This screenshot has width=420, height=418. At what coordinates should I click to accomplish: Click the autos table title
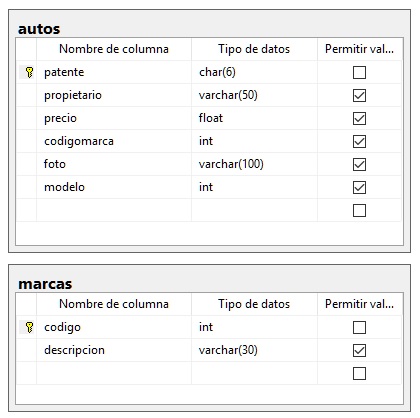(x=39, y=29)
